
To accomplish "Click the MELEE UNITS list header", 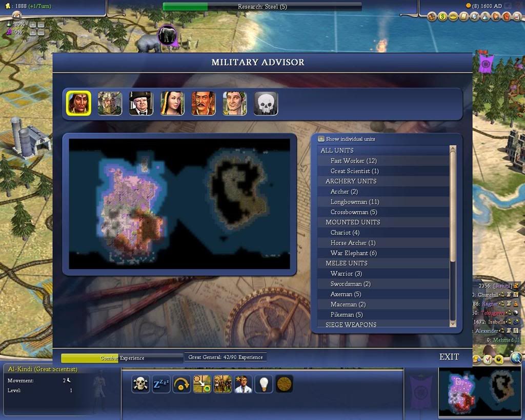I will tap(383, 263).
